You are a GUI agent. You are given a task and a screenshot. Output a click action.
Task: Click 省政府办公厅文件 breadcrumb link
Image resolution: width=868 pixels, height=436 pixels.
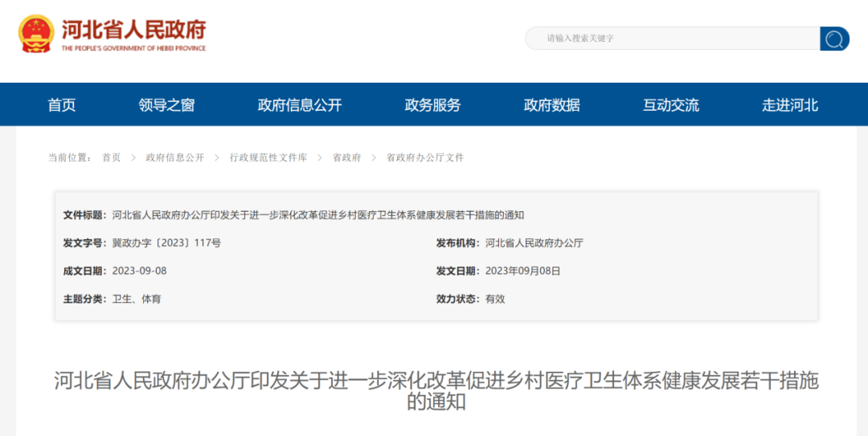tap(425, 157)
